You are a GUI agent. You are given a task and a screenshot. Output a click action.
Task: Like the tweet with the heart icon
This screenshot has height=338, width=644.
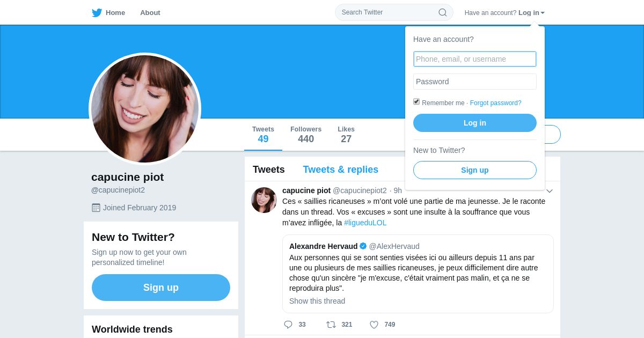(x=374, y=325)
